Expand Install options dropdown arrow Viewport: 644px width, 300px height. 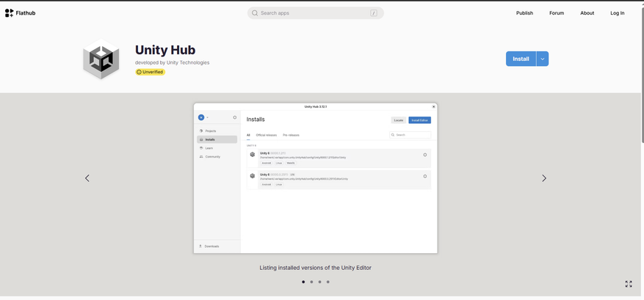click(x=543, y=59)
